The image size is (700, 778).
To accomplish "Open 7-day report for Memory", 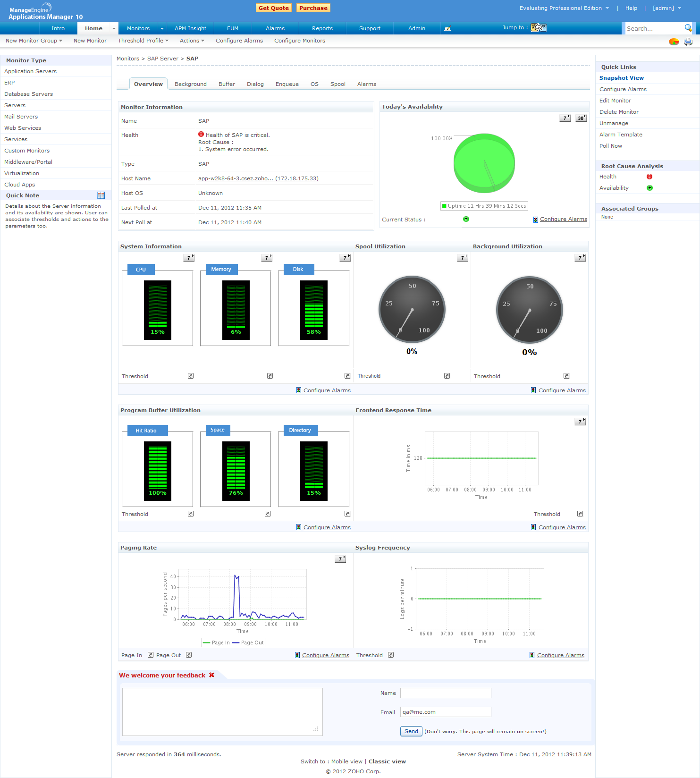I will [x=267, y=258].
